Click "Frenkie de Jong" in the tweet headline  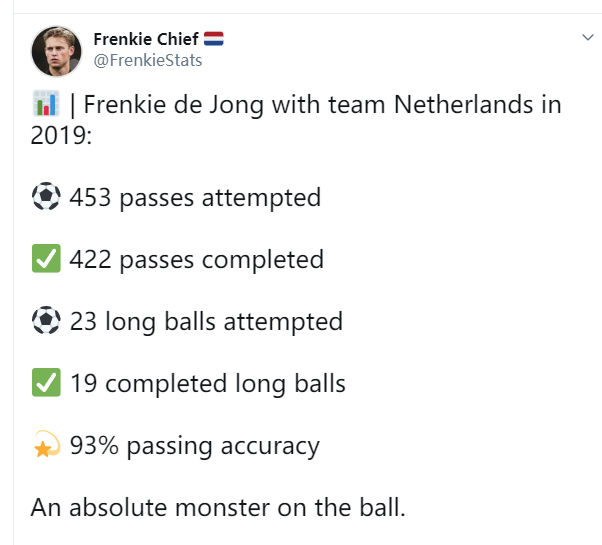174,105
